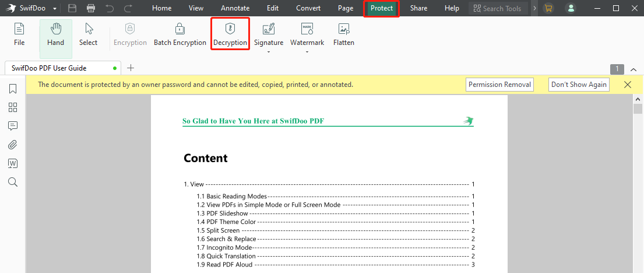Click the 1.5 Split Screen entry
The image size is (644, 273).
(x=336, y=230)
